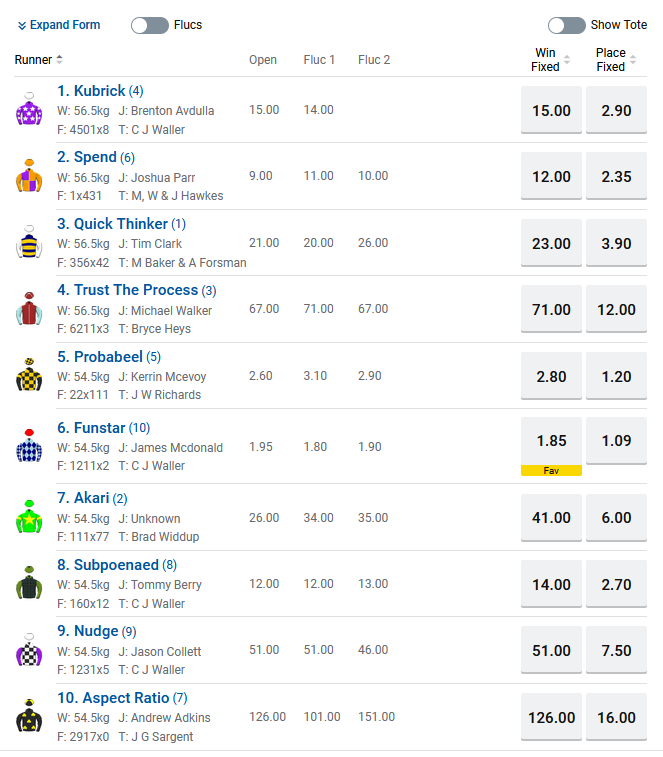This screenshot has height=757, width=663.
Task: Bet on Funstar win at 1.85
Action: click(x=551, y=440)
